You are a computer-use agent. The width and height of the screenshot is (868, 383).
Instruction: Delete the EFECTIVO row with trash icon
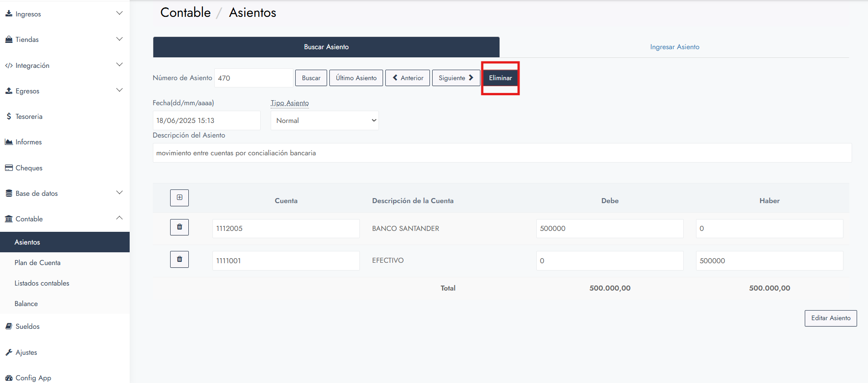click(x=179, y=260)
